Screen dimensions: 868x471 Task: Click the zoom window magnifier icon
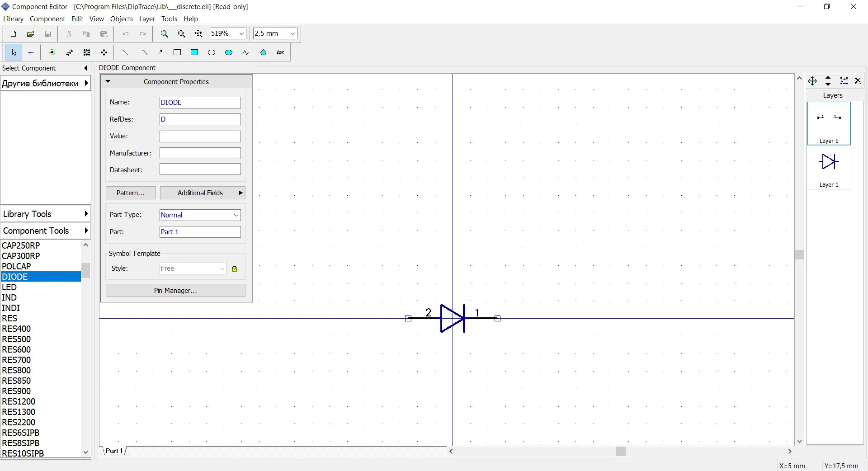pos(165,34)
